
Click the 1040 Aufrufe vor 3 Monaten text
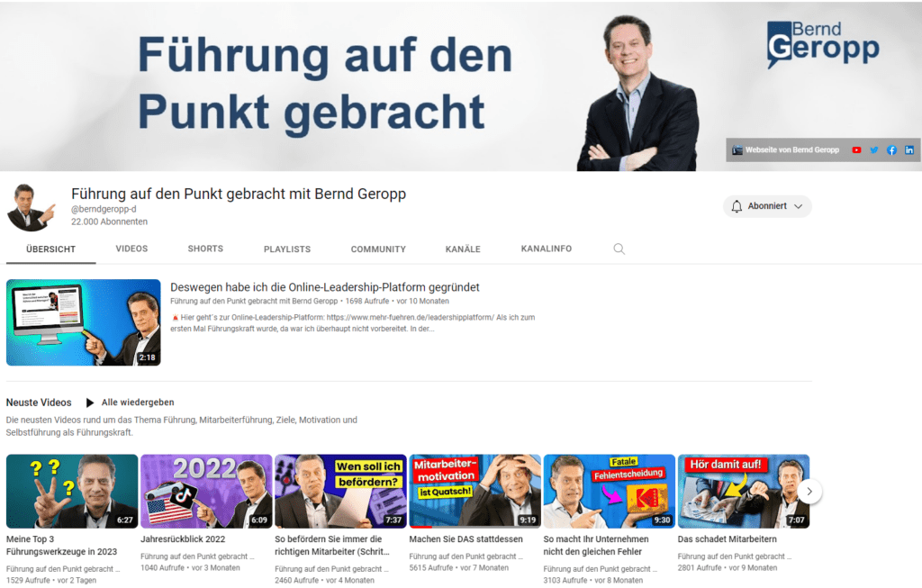[x=190, y=568]
